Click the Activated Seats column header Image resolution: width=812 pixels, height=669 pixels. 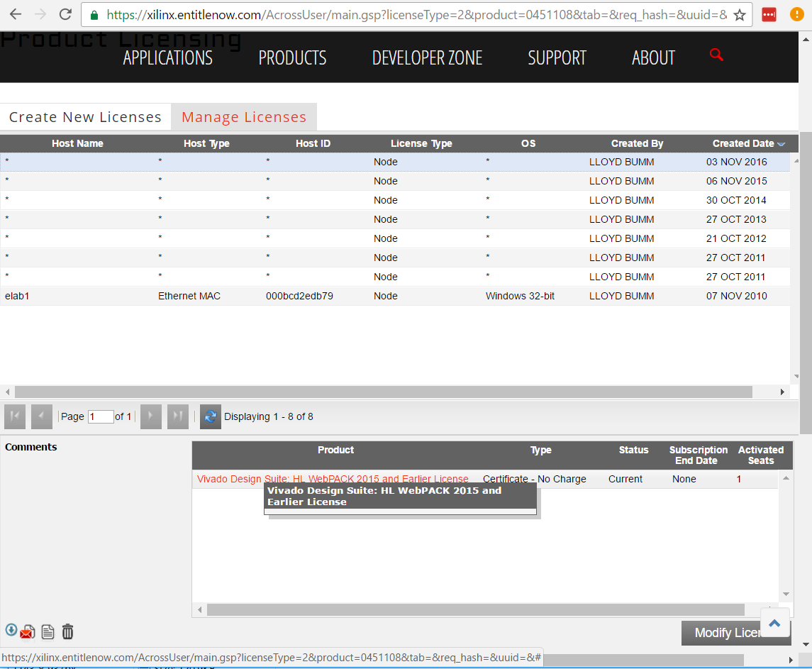coord(761,455)
